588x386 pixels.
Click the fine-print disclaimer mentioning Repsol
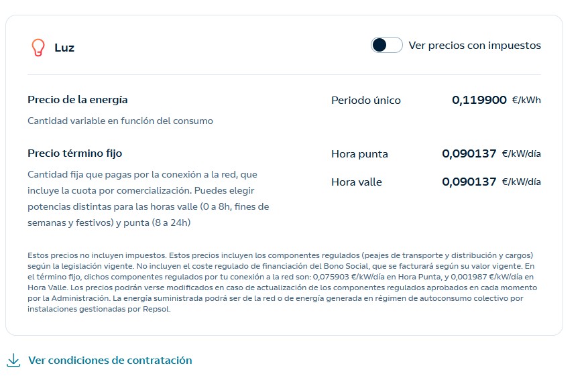[282, 282]
